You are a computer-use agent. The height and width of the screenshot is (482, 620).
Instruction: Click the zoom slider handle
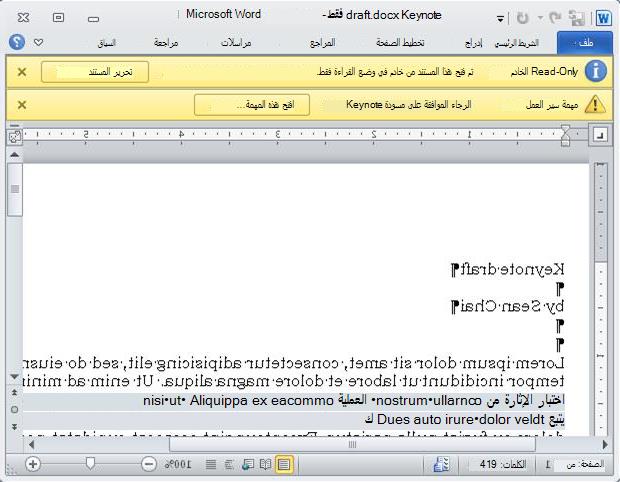pos(91,463)
